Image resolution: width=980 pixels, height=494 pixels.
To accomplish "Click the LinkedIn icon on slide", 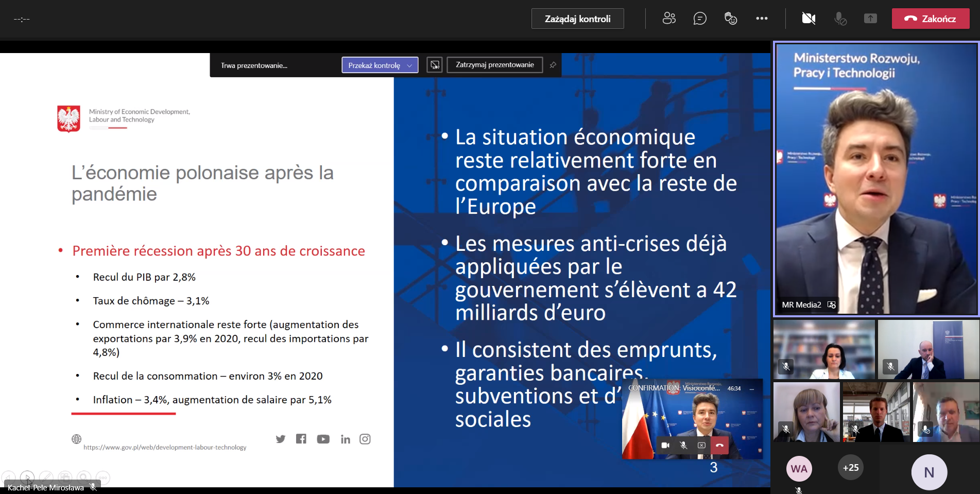I will pyautogui.click(x=345, y=439).
